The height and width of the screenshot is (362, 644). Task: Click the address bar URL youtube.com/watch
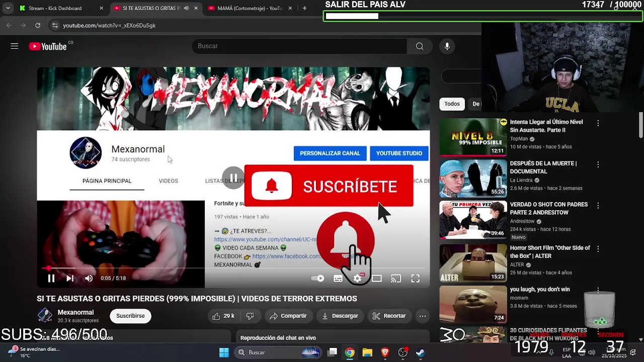(109, 26)
